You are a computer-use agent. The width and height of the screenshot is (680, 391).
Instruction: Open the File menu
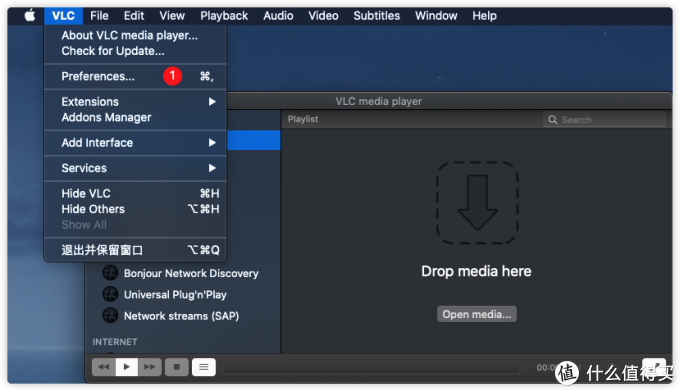coord(99,16)
